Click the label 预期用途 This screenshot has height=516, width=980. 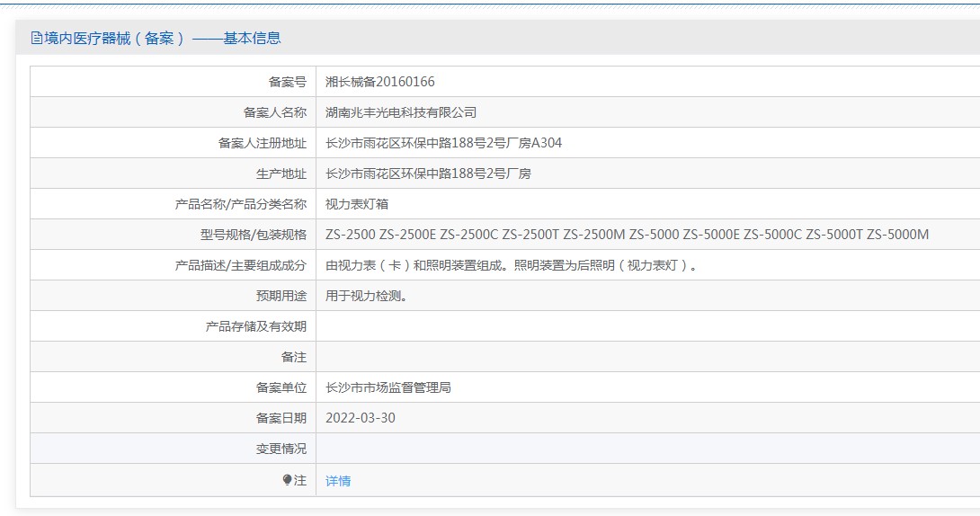[x=281, y=296]
